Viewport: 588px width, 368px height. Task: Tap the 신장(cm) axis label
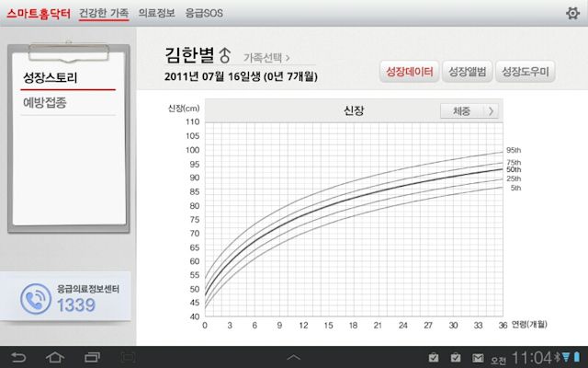click(x=184, y=109)
